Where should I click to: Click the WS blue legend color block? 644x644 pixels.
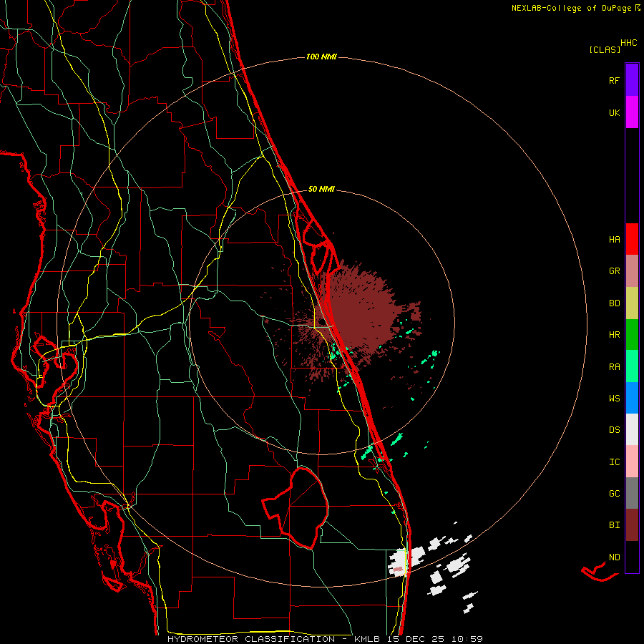click(632, 398)
